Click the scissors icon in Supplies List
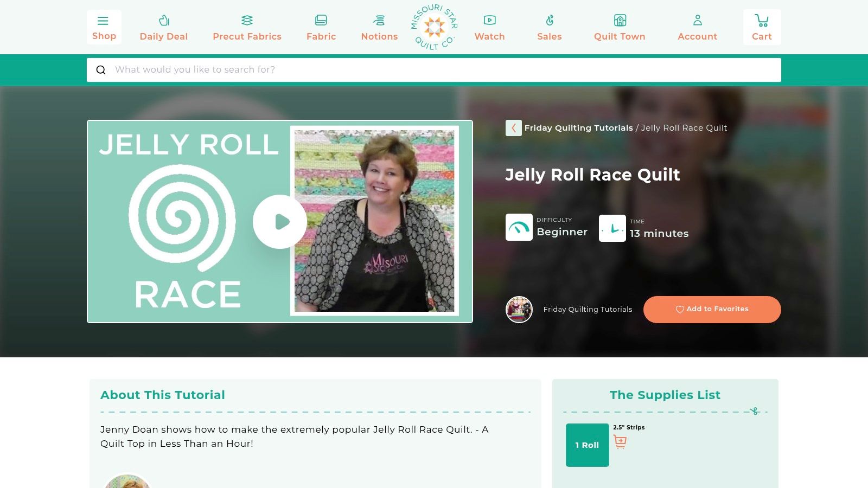Image resolution: width=868 pixels, height=488 pixels. [754, 412]
